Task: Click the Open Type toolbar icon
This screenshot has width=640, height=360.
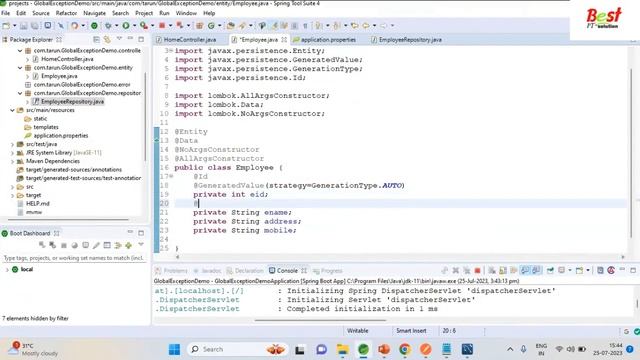Action: click(x=231, y=26)
